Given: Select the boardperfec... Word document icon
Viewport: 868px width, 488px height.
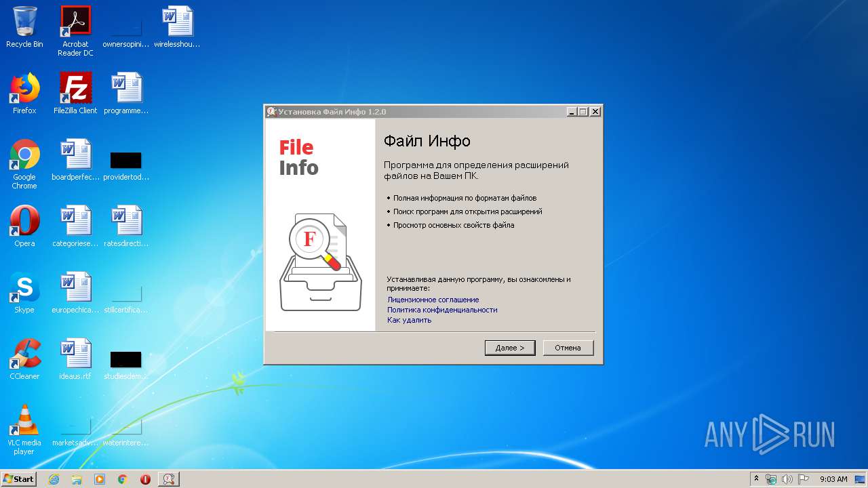Looking at the screenshot, I should click(75, 160).
